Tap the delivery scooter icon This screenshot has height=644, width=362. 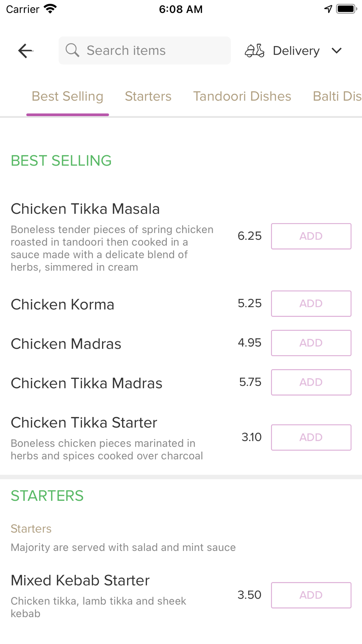254,51
